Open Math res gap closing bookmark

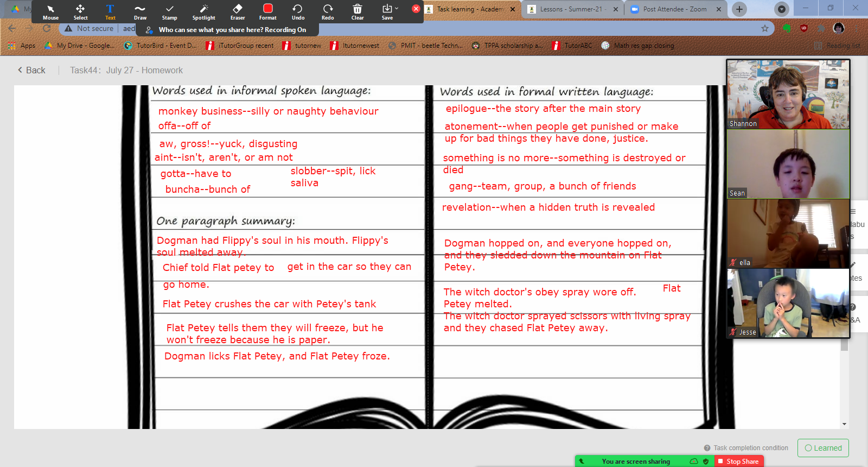[x=638, y=46]
